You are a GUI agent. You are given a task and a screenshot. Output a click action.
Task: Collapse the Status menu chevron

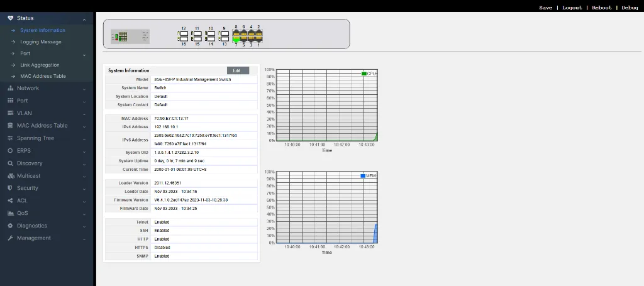pos(84,19)
